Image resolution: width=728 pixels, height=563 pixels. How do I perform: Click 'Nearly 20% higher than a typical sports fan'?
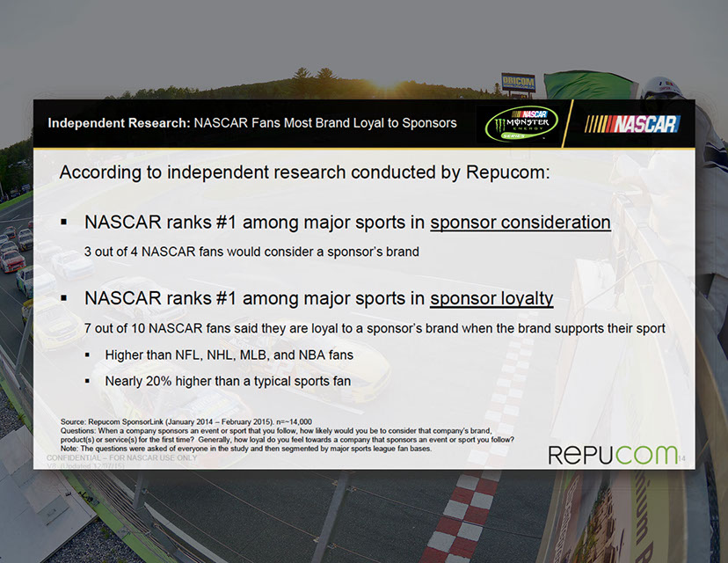click(228, 382)
